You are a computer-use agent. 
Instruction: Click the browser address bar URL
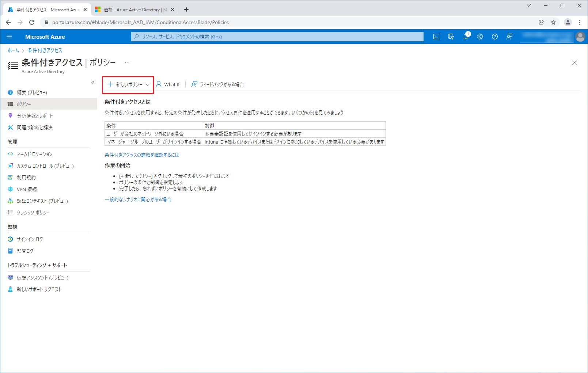140,22
